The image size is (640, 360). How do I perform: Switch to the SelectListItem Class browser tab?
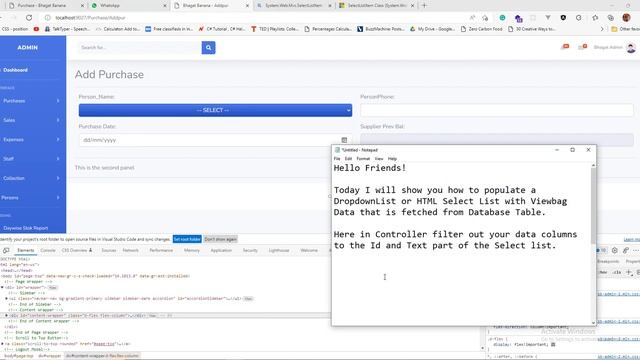coord(376,6)
